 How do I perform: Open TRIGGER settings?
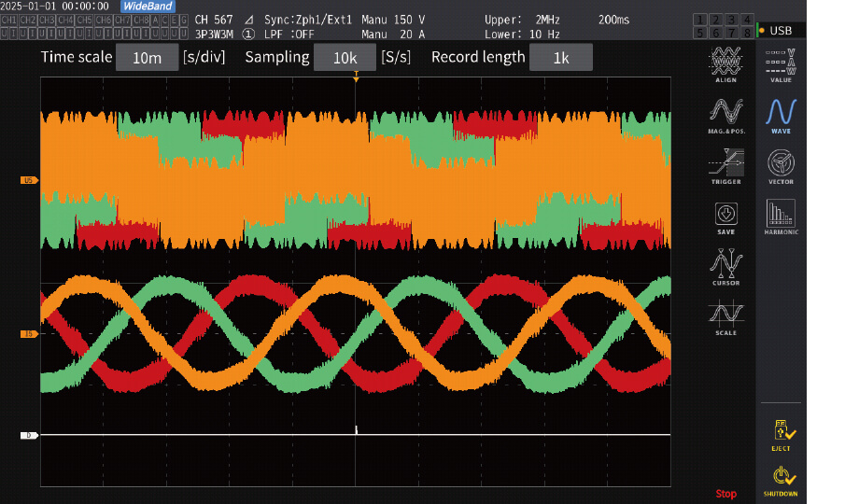click(x=725, y=165)
